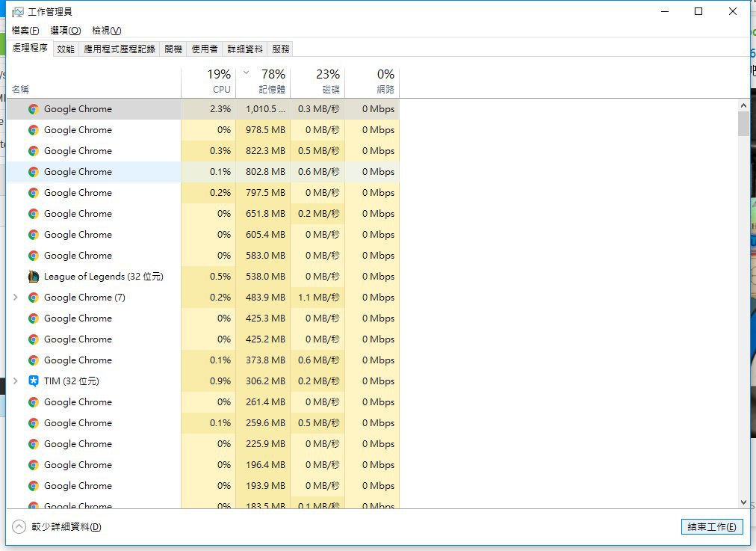Click the 較少詳細資料(D) link
The width and height of the screenshot is (756, 551).
pos(66,527)
